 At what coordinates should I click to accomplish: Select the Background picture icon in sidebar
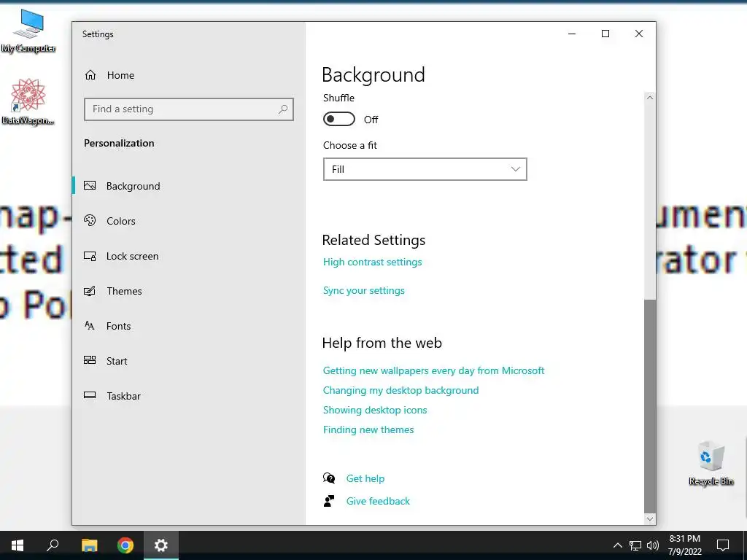pyautogui.click(x=90, y=186)
